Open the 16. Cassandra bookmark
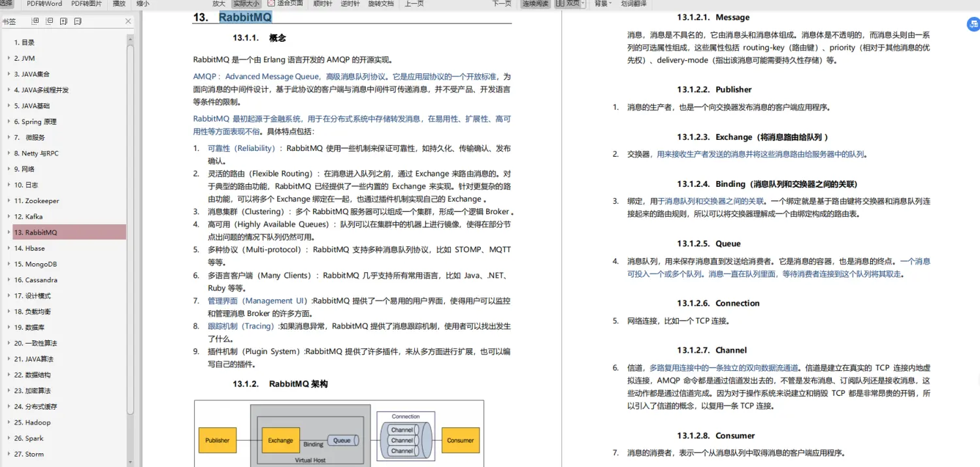The image size is (980, 467). tap(36, 280)
